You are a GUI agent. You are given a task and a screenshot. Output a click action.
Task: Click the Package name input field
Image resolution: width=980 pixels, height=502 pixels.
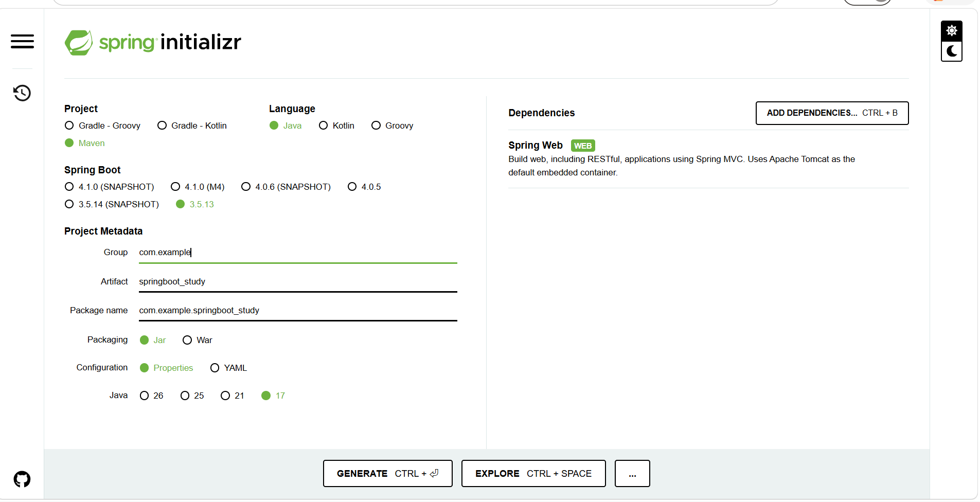click(x=298, y=311)
